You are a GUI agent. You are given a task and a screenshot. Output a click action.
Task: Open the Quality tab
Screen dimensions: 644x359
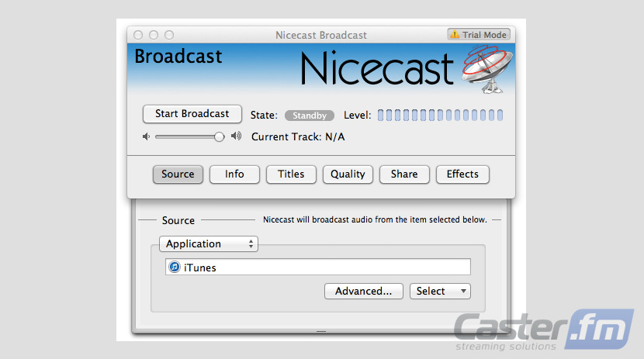point(348,174)
